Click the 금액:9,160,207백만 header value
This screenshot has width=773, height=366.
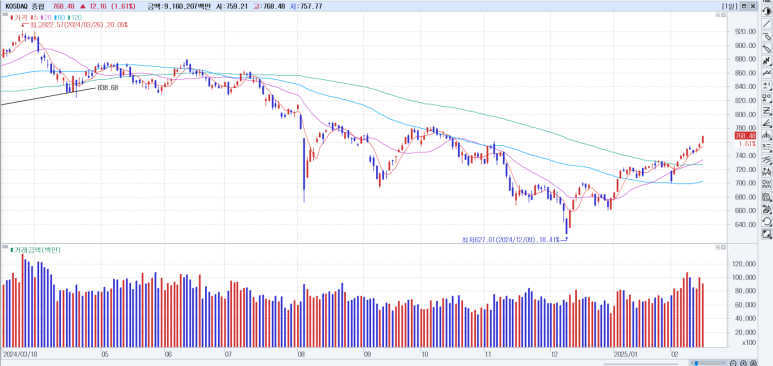179,6
